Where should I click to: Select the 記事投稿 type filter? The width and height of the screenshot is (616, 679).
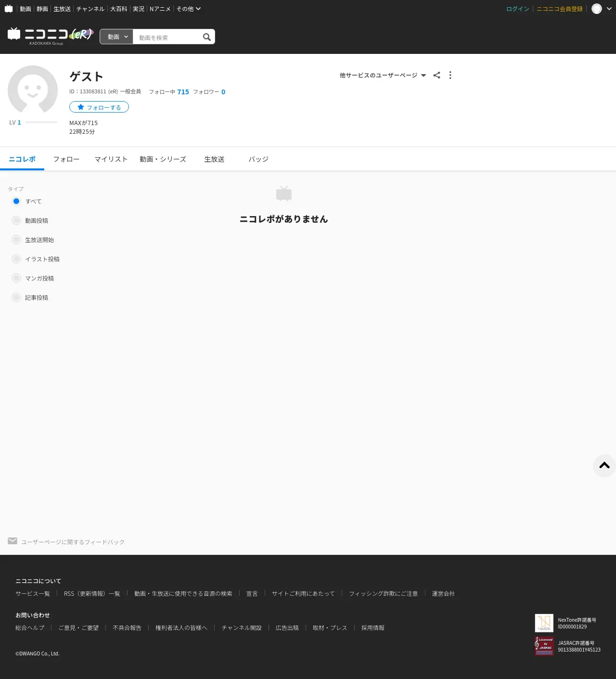[x=30, y=297]
